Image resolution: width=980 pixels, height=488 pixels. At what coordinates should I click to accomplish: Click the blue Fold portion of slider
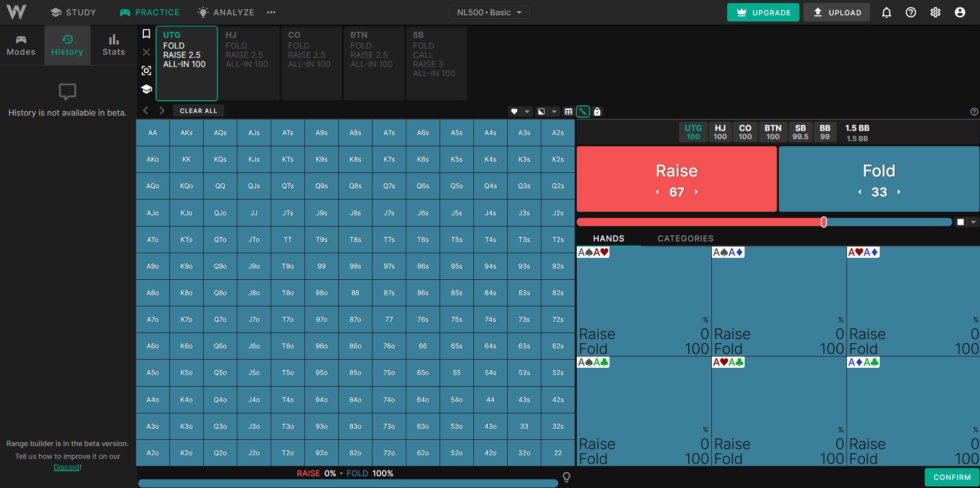click(889, 222)
